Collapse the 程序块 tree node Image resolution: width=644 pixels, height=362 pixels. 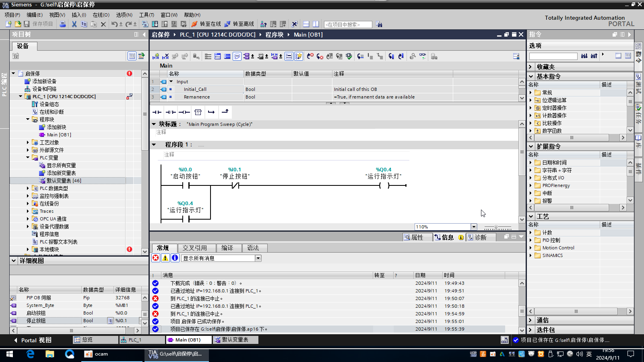pos(28,119)
